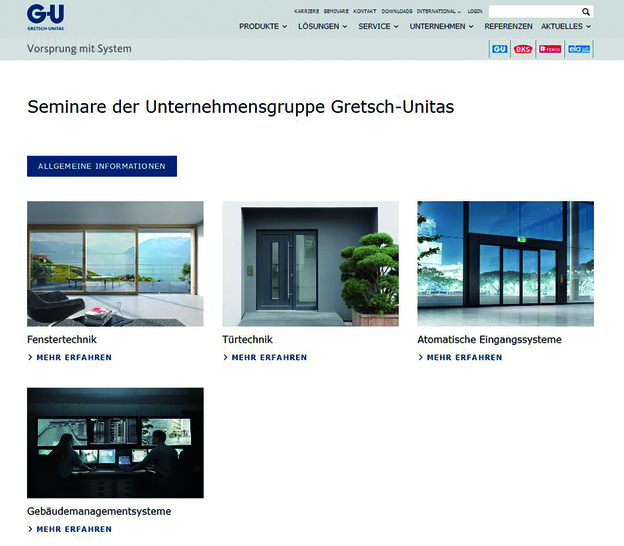
Task: Open the BKS brand icon
Action: coord(523,48)
